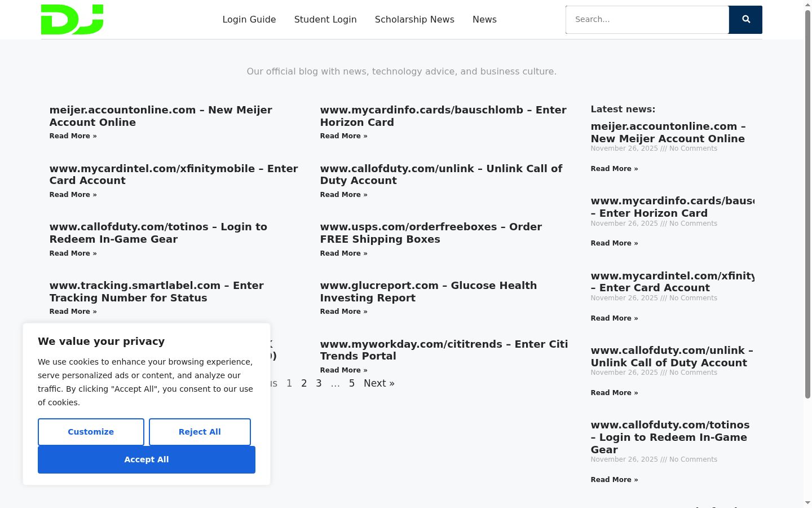Click the current page number 1
812x508 pixels.
(289, 383)
